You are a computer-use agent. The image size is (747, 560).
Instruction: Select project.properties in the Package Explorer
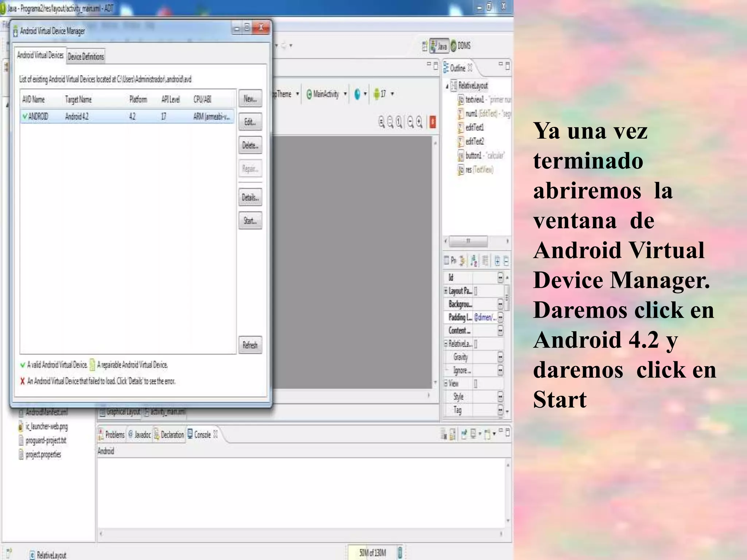tap(40, 454)
